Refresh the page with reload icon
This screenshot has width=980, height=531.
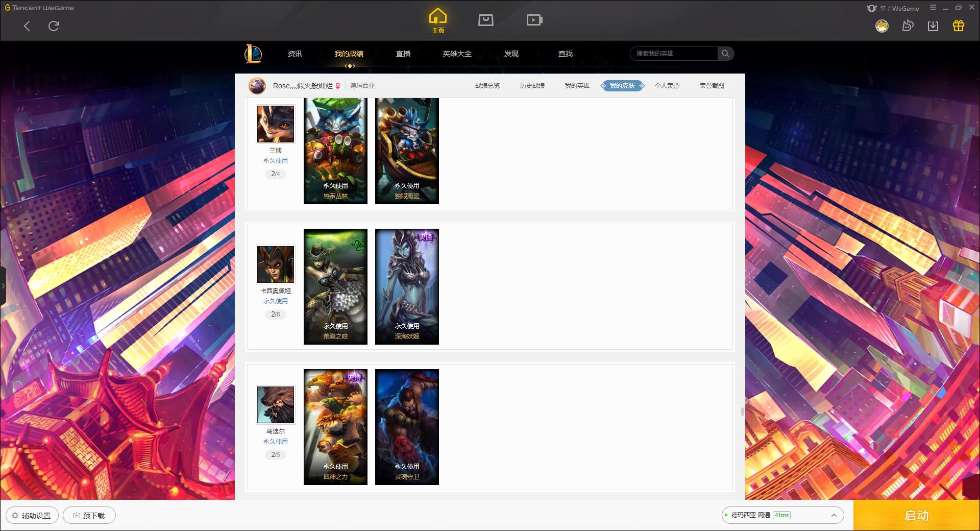click(x=54, y=26)
